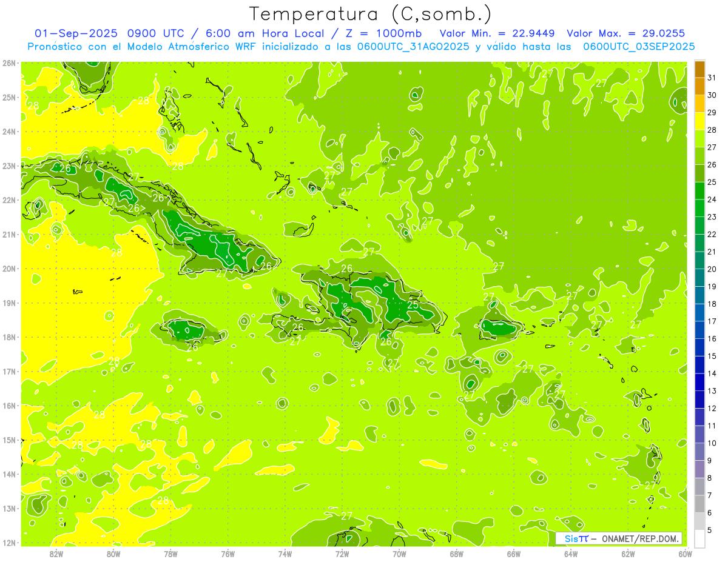The width and height of the screenshot is (728, 562).
Task: Click the legend label '31'
Action: click(712, 78)
